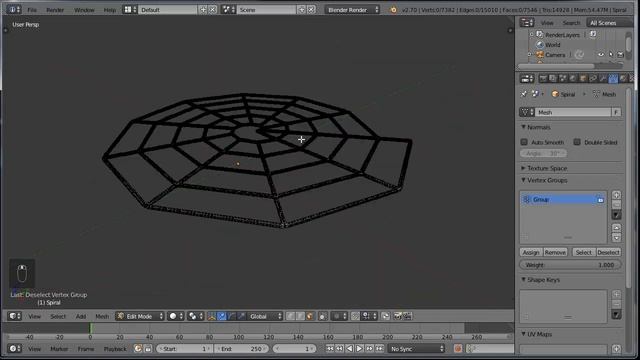Move vertex group up in list
This screenshot has width=640, height=360.
pyautogui.click(x=616, y=228)
